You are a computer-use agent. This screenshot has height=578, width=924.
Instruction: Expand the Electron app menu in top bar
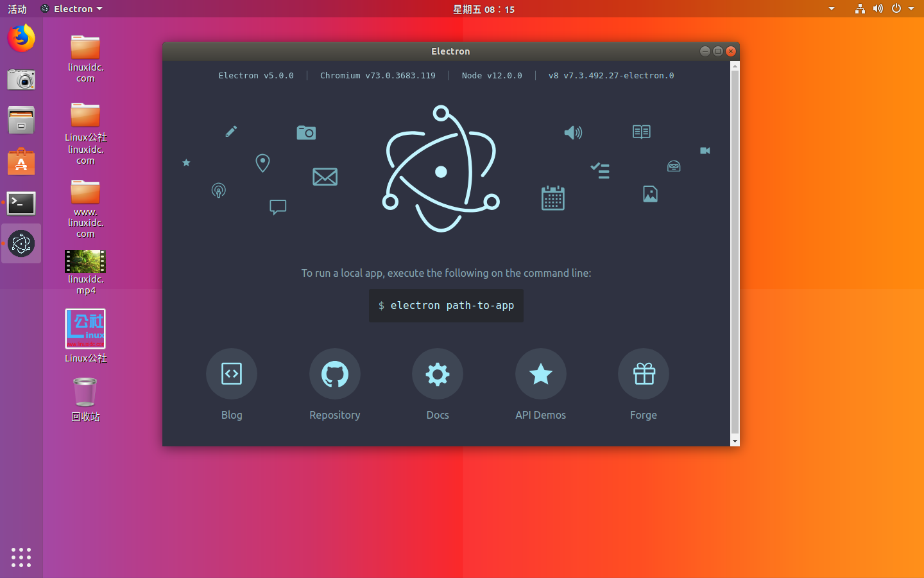point(71,9)
